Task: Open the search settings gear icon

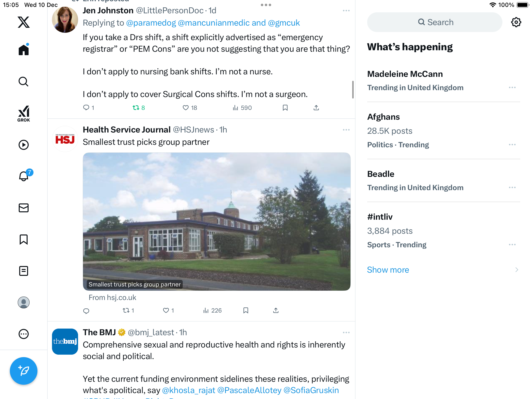Action: (x=516, y=22)
